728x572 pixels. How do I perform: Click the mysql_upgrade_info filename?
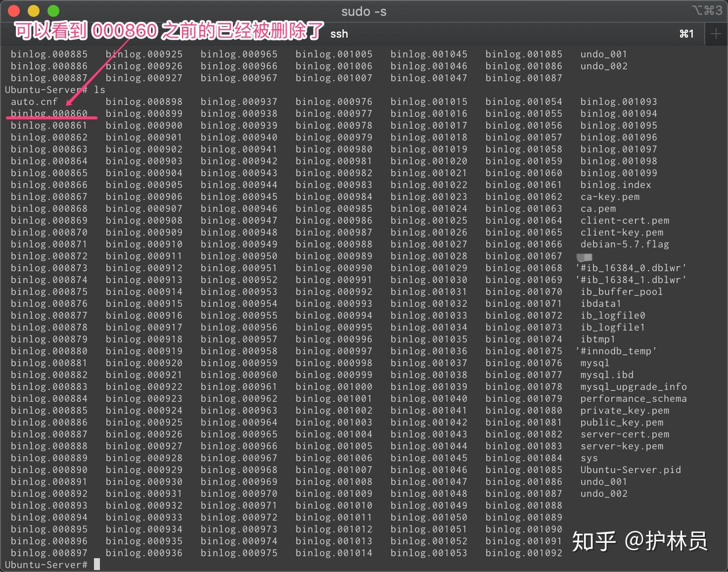(633, 386)
